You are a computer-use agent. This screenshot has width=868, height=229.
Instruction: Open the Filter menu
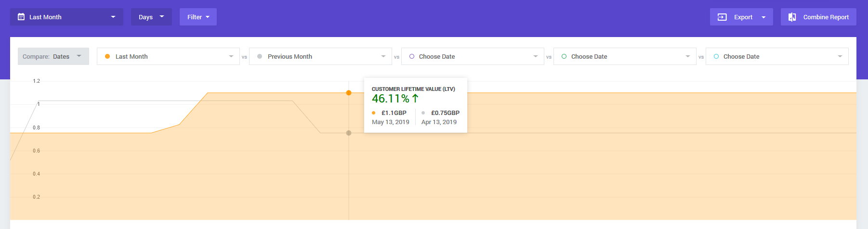point(198,17)
